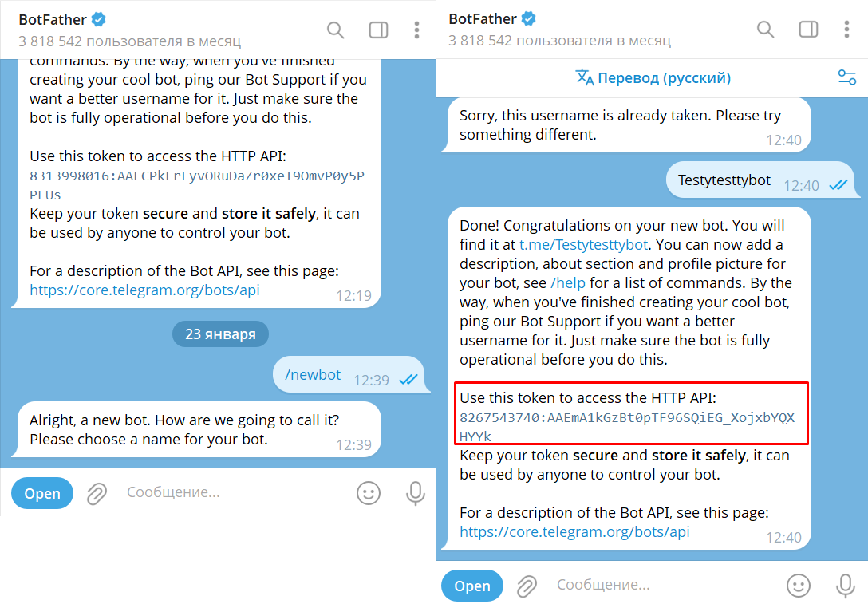Click the microphone icon in left chat
The height and width of the screenshot is (608, 868).
pos(415,493)
